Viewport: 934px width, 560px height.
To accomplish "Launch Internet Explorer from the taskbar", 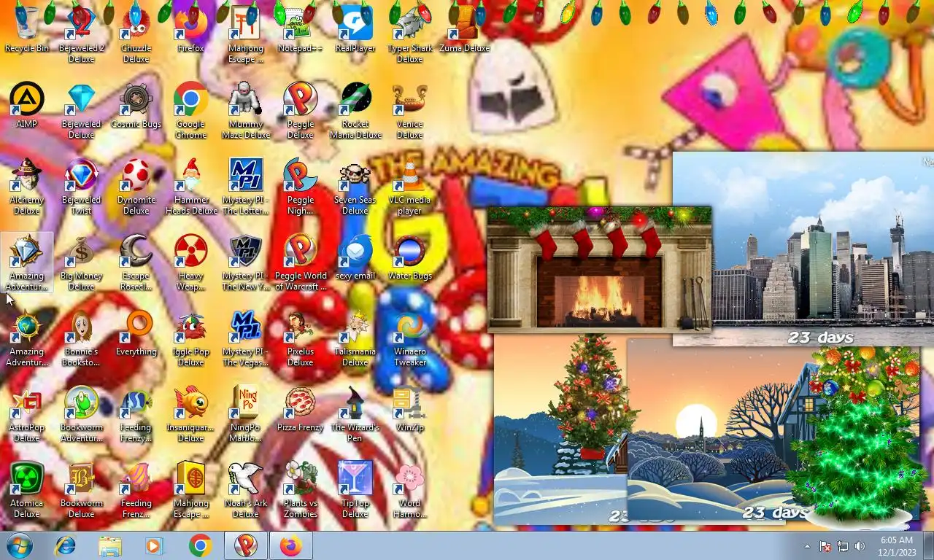I will coord(66,545).
